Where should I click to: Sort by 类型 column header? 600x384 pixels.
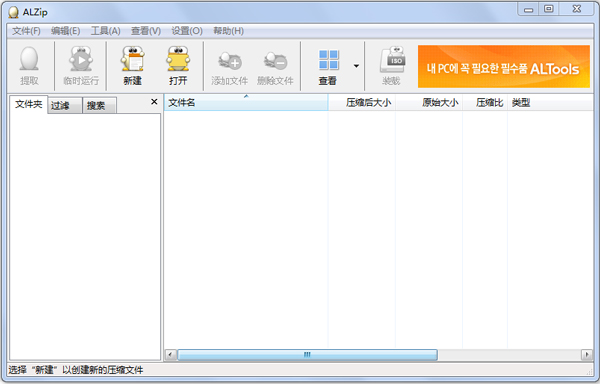pos(550,103)
